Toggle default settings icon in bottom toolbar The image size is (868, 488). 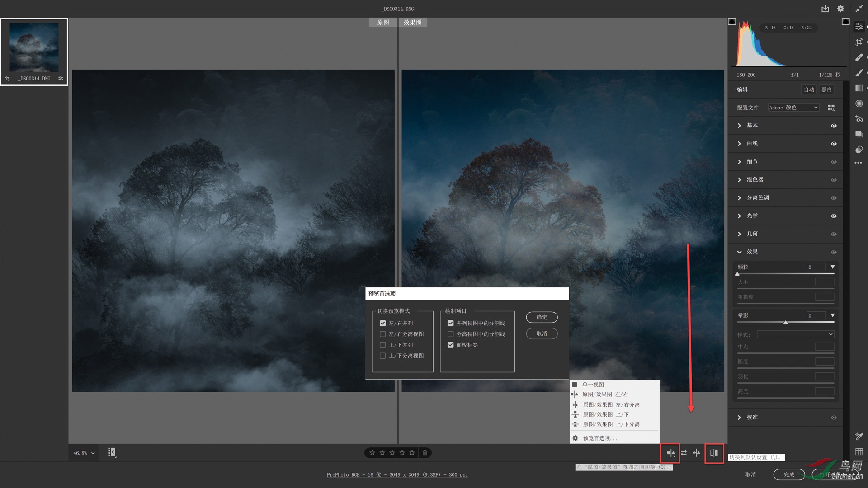714,453
